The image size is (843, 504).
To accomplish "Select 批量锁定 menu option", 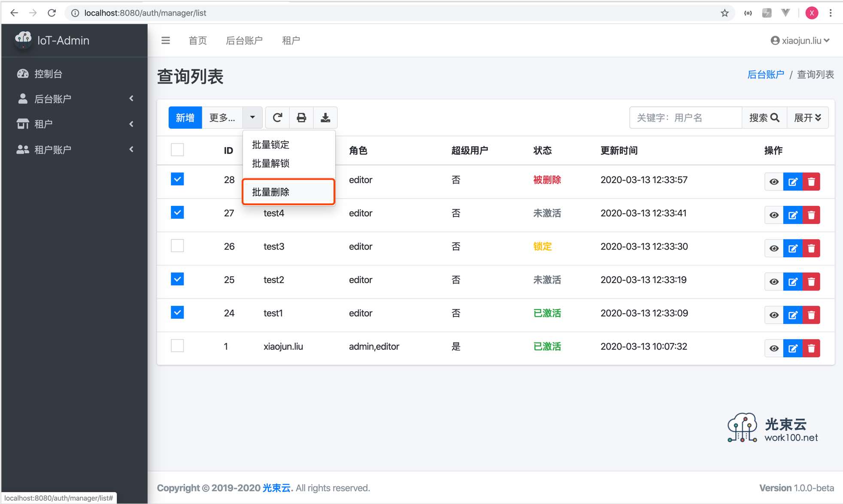I will (271, 145).
